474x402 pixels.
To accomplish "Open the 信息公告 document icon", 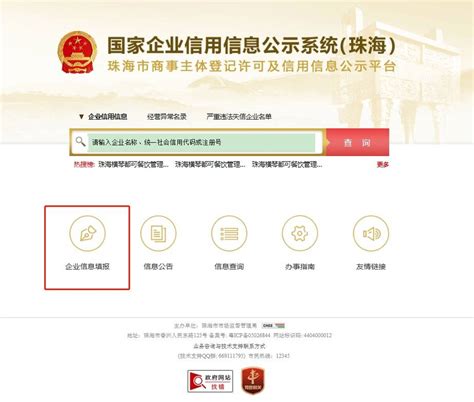I will click(158, 233).
